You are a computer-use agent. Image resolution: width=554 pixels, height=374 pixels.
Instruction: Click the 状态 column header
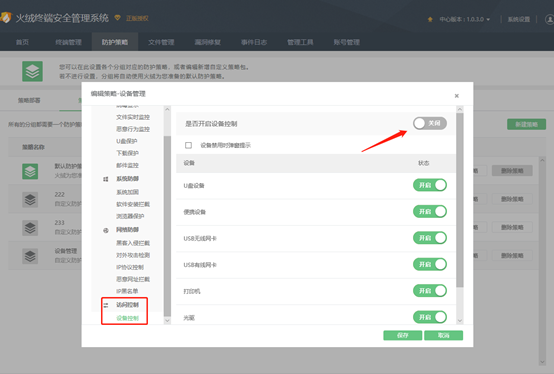point(423,163)
